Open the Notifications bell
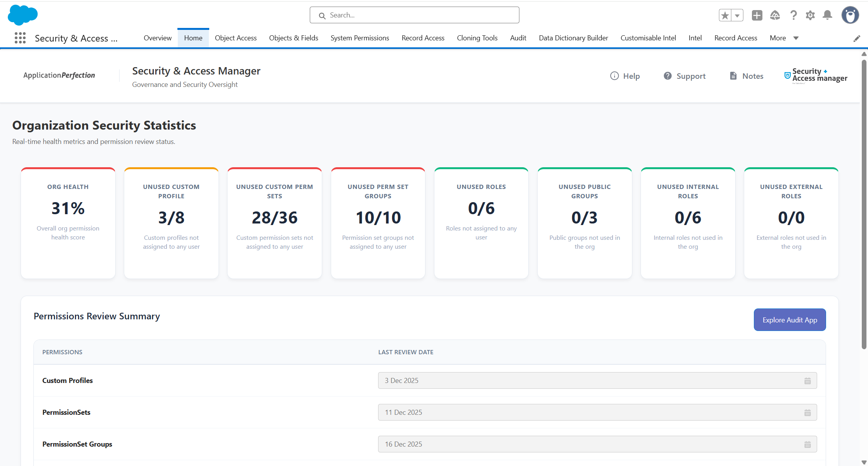 [828, 16]
